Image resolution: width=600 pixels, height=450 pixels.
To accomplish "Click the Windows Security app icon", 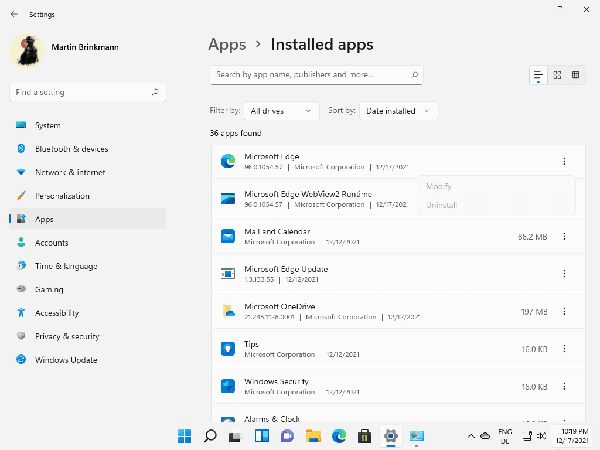I will point(228,386).
